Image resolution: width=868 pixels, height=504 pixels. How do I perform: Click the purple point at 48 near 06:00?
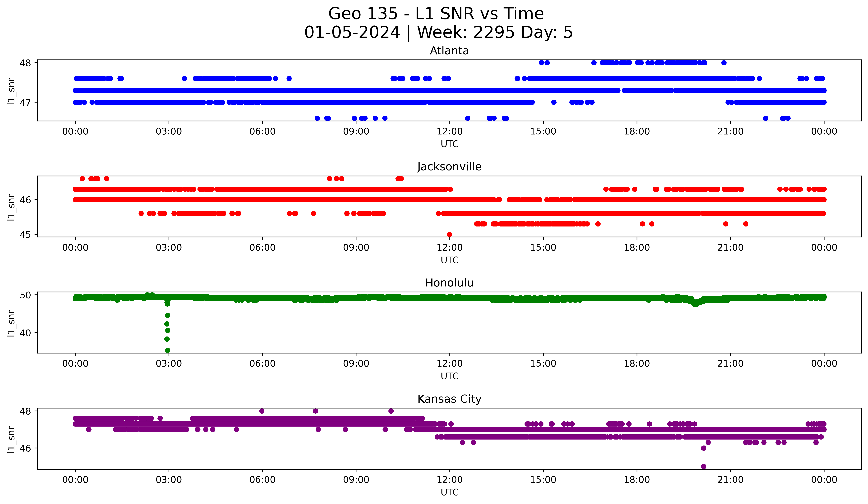point(262,411)
